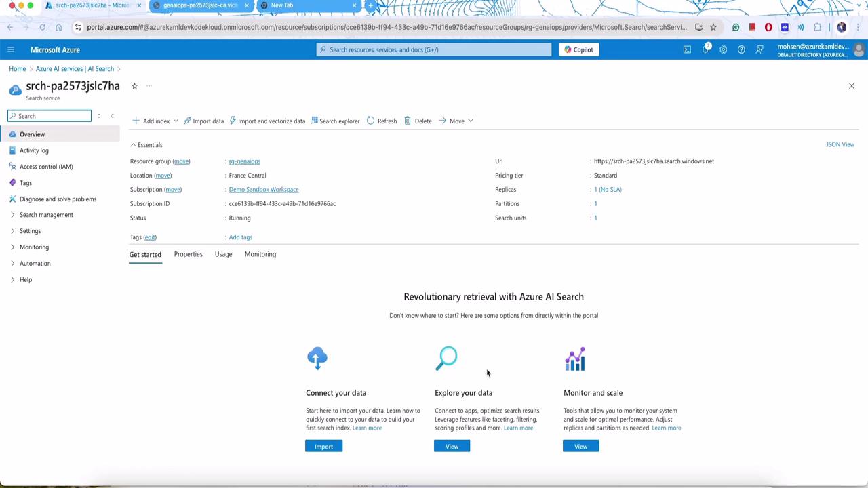Bookmark this page with the address bar star
The image size is (868, 488).
point(713,27)
